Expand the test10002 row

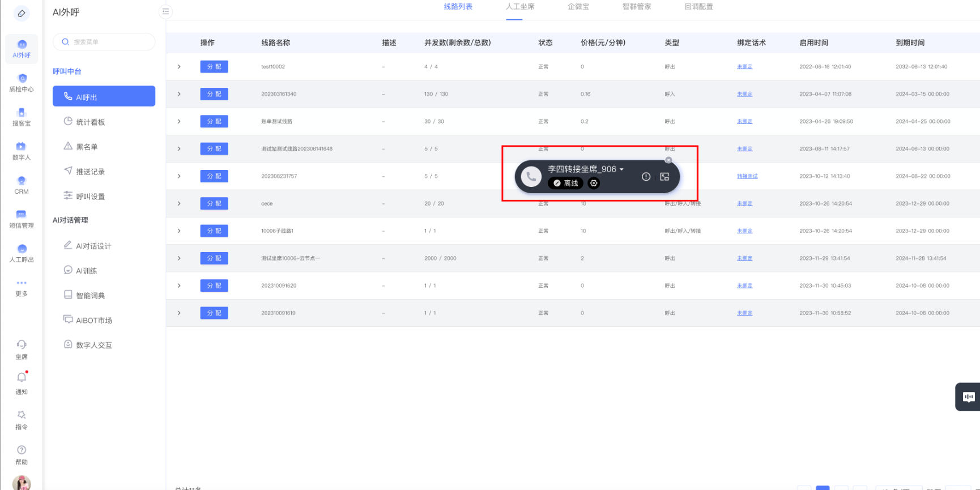179,67
